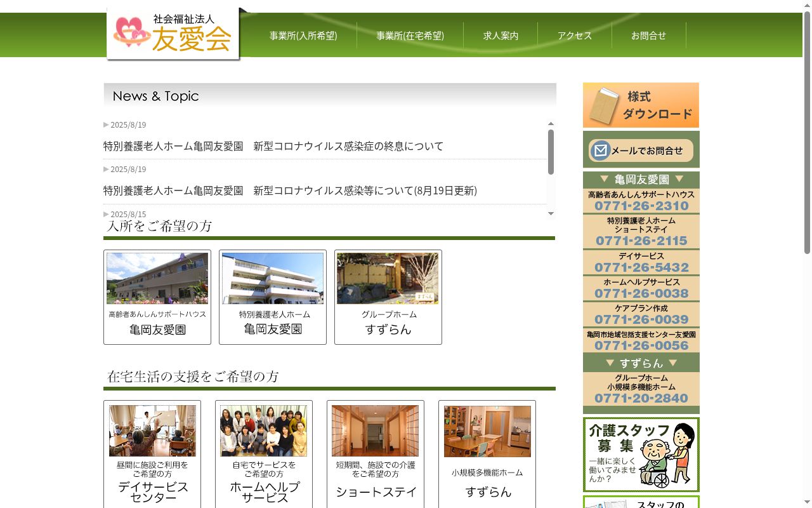Viewport: 812px width, 508px height.
Task: Click ケアプラン作成 number 0771-26-0039
Action: point(641,319)
